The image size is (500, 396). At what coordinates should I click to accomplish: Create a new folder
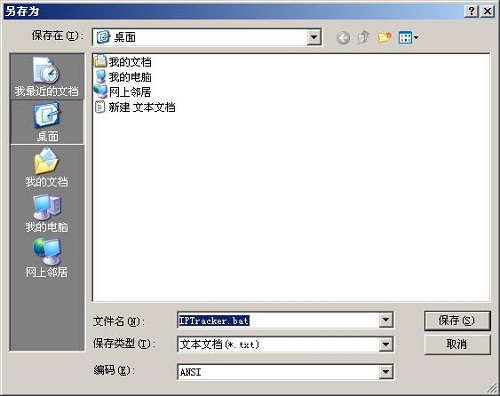pyautogui.click(x=384, y=37)
